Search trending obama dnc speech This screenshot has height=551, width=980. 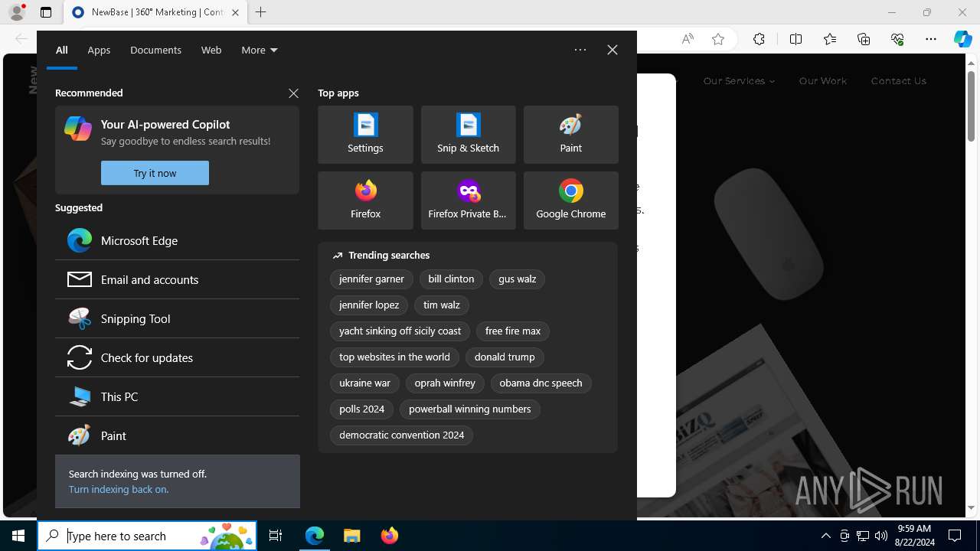click(541, 383)
